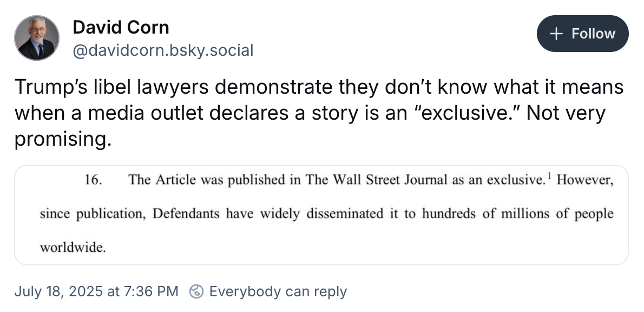The image size is (644, 312).
Task: Open the David Corn display name link
Action: (121, 27)
